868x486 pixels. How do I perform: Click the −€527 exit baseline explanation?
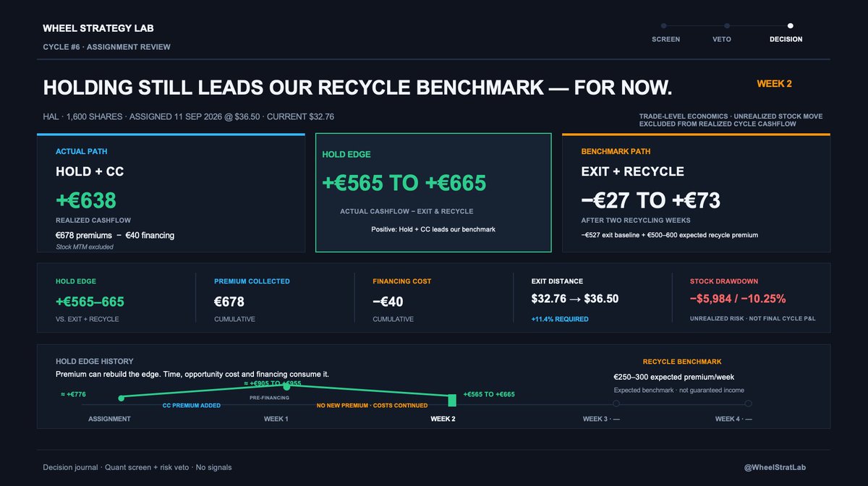tap(669, 235)
